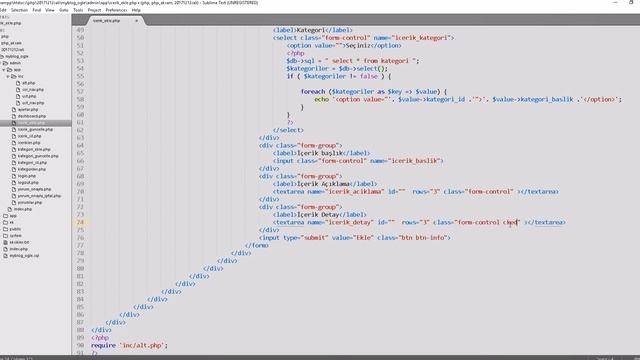Close the icerik_ekle.php tab
Viewport: 640px width, 360px height.
(x=136, y=20)
